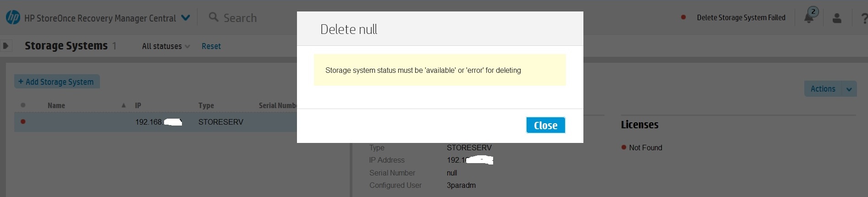868x197 pixels.
Task: Open the Delete Storage System Failed notification
Action: 741,17
